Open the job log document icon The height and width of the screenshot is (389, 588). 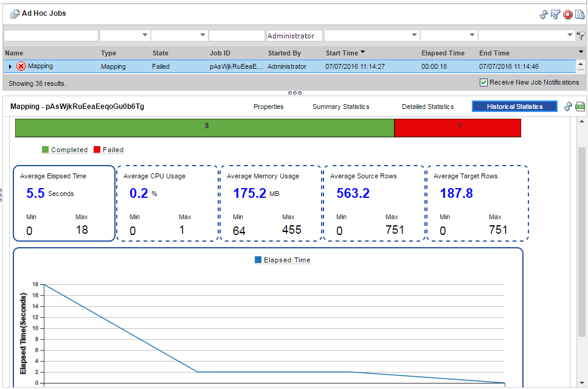(579, 14)
